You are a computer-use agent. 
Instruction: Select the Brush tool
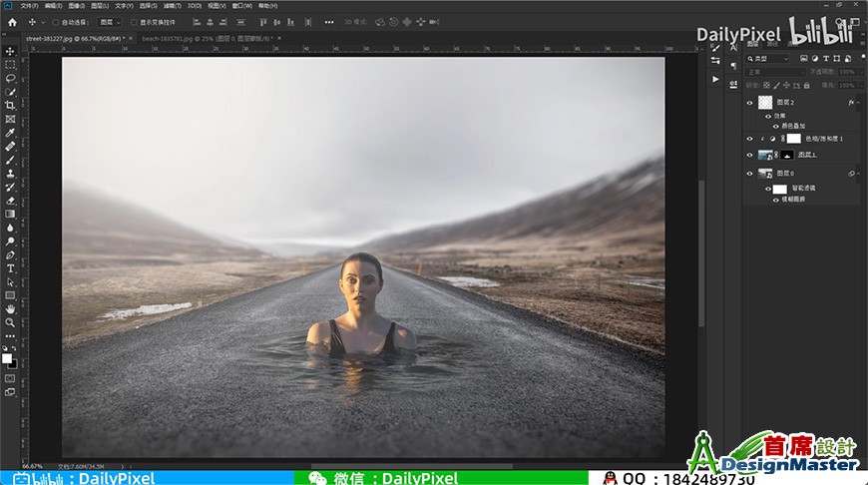click(x=10, y=160)
